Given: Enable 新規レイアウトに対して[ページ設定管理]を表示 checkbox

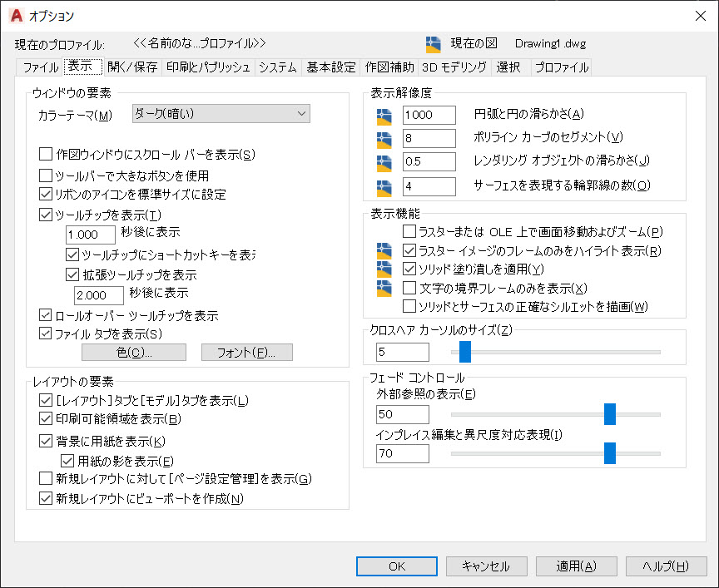Looking at the screenshot, I should click(x=46, y=478).
